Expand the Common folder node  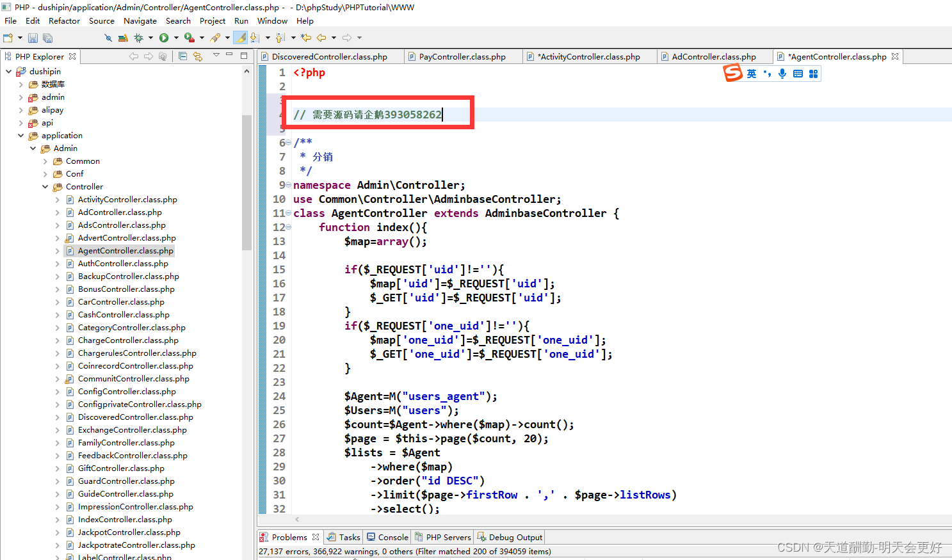point(45,161)
